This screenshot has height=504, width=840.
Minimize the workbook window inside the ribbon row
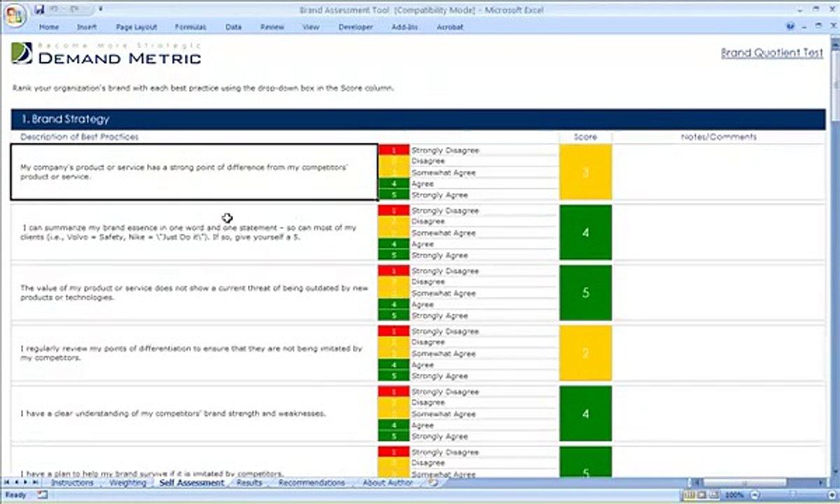(804, 27)
